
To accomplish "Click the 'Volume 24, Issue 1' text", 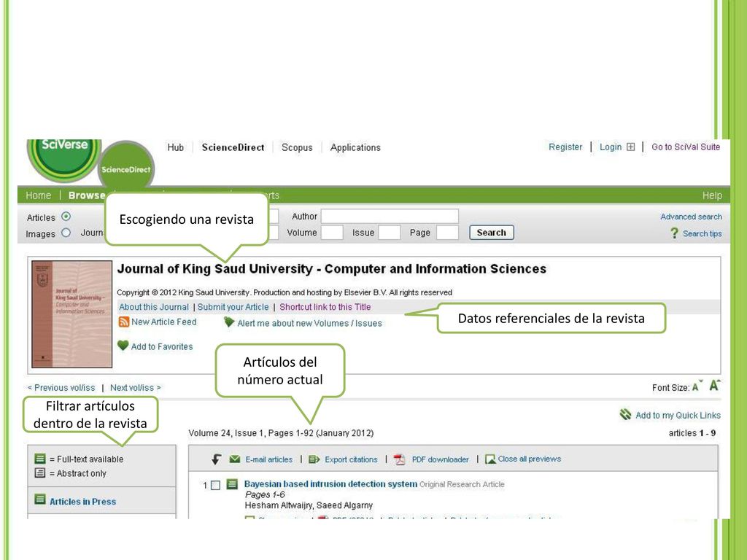I will click(x=226, y=433).
